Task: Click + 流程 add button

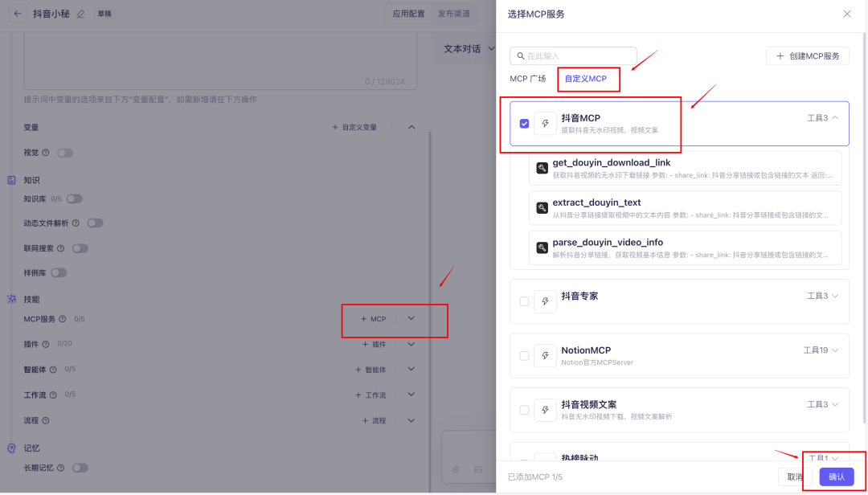Action: (x=375, y=421)
